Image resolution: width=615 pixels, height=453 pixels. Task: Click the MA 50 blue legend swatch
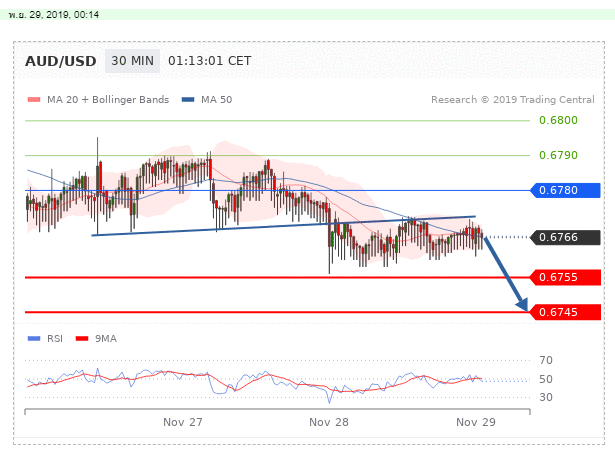[188, 100]
